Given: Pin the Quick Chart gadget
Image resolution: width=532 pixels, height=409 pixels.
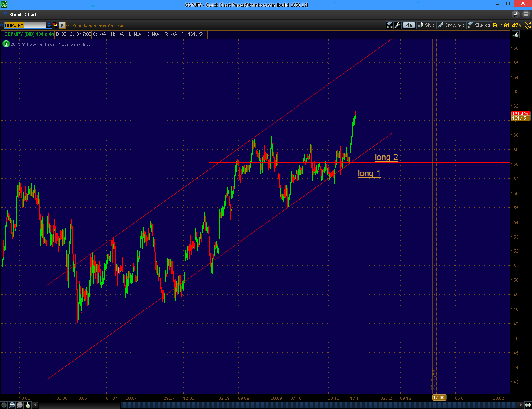Looking at the screenshot, I should click(x=516, y=14).
